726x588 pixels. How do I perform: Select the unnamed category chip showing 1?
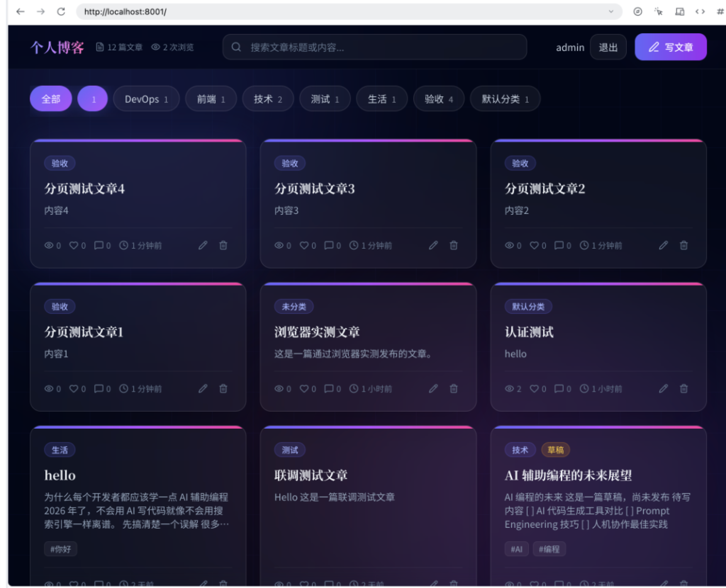click(x=93, y=99)
